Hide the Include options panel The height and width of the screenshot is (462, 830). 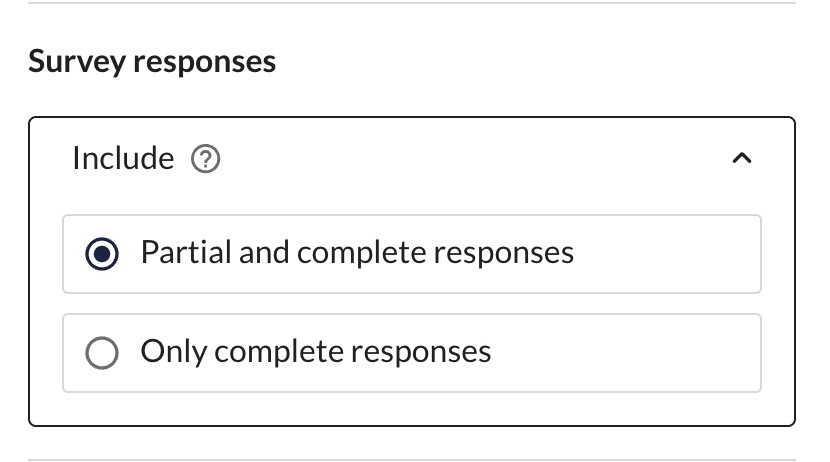[x=742, y=158]
